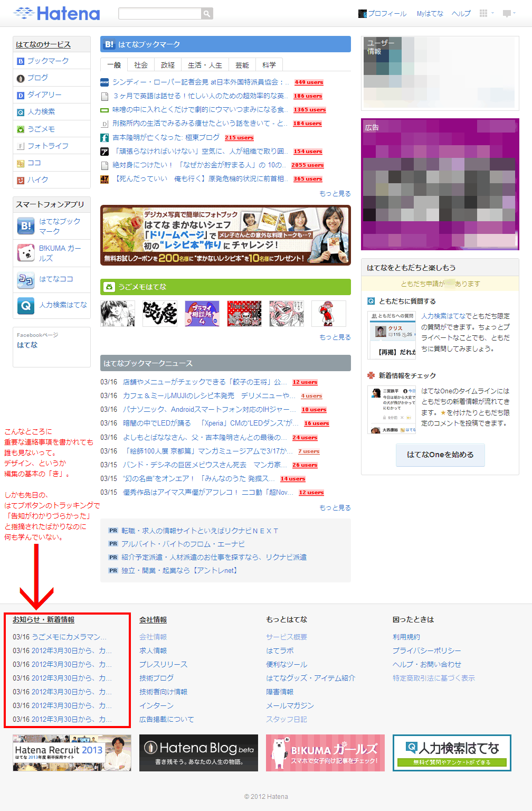Click the search magnifier button
Viewport: 532px width, 811px height.
pos(207,14)
